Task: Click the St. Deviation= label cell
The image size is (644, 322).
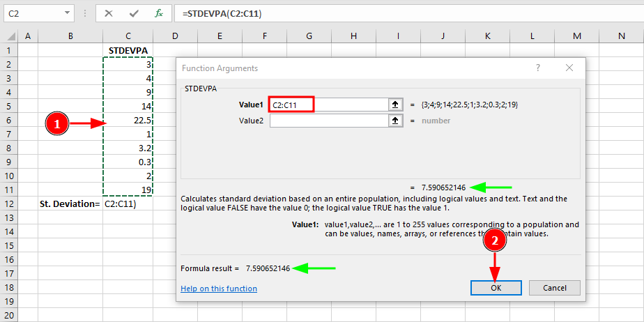Action: (x=70, y=204)
